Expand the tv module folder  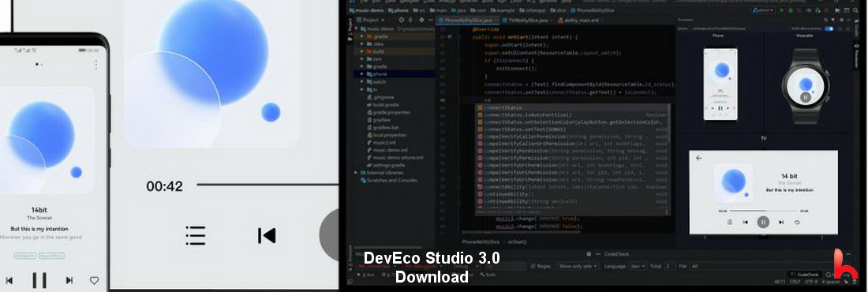362,89
